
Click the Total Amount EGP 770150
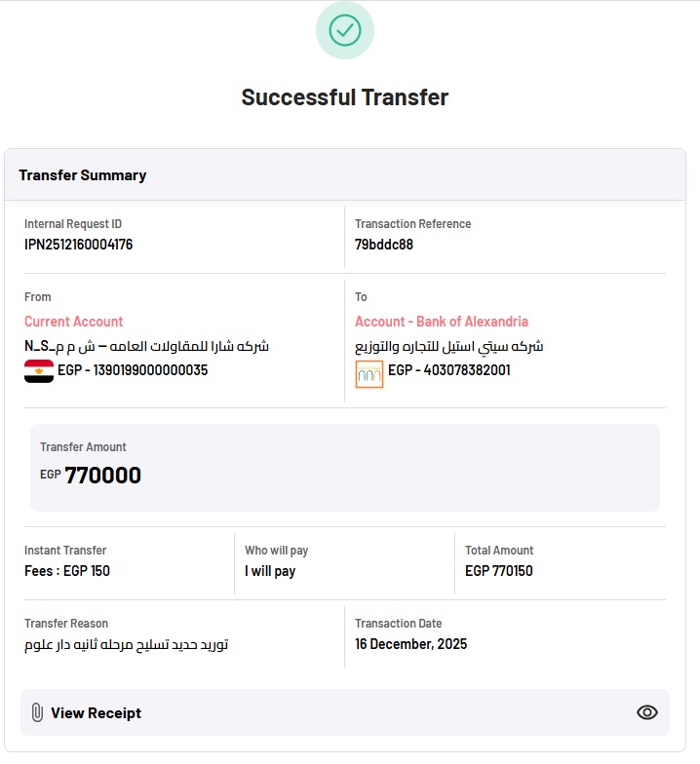click(x=499, y=571)
